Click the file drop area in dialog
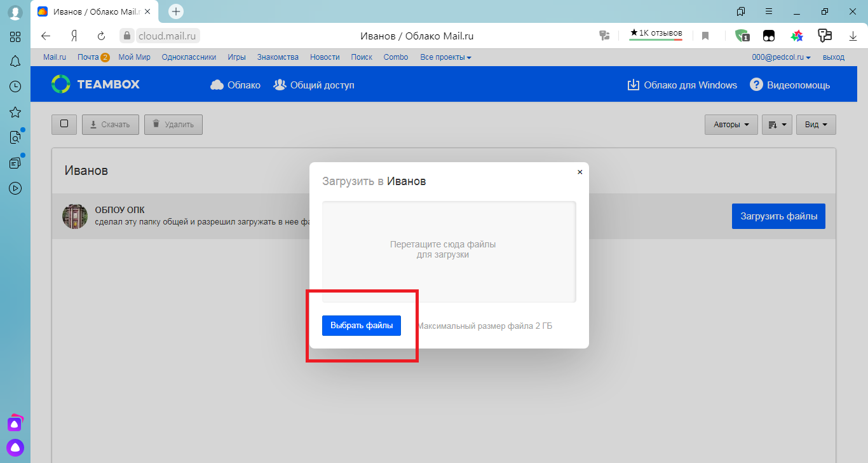 coord(449,252)
